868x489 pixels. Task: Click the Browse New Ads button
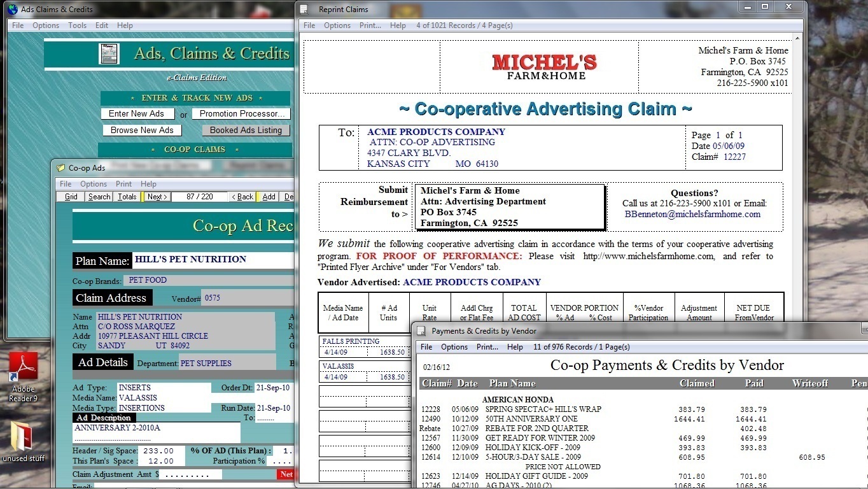[142, 130]
